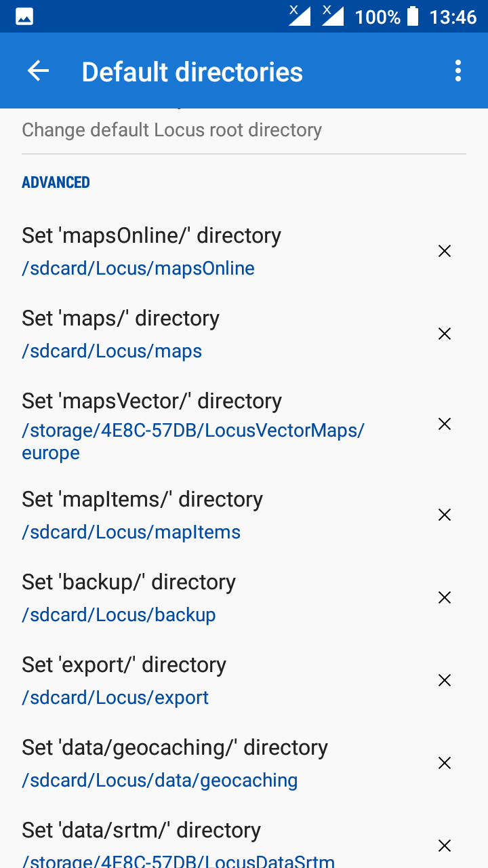Clear the 'data/geocaching/' directory setting
The width and height of the screenshot is (488, 868).
tap(445, 764)
